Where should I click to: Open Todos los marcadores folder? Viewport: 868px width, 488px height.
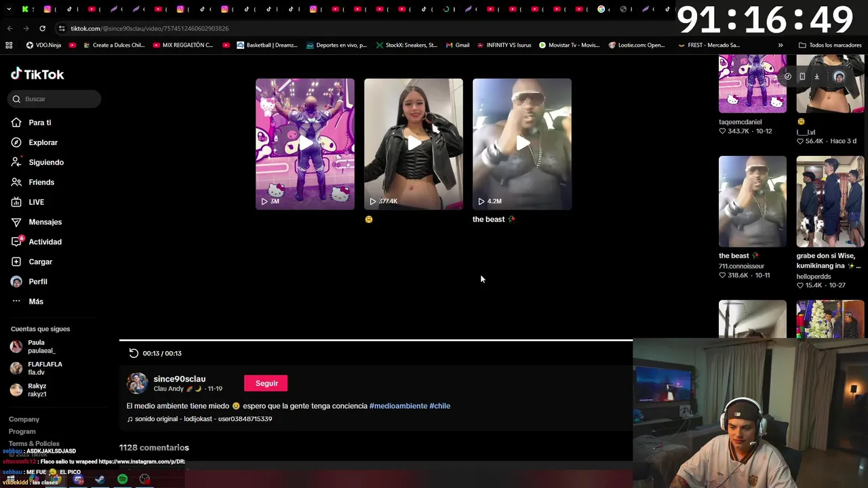click(830, 45)
